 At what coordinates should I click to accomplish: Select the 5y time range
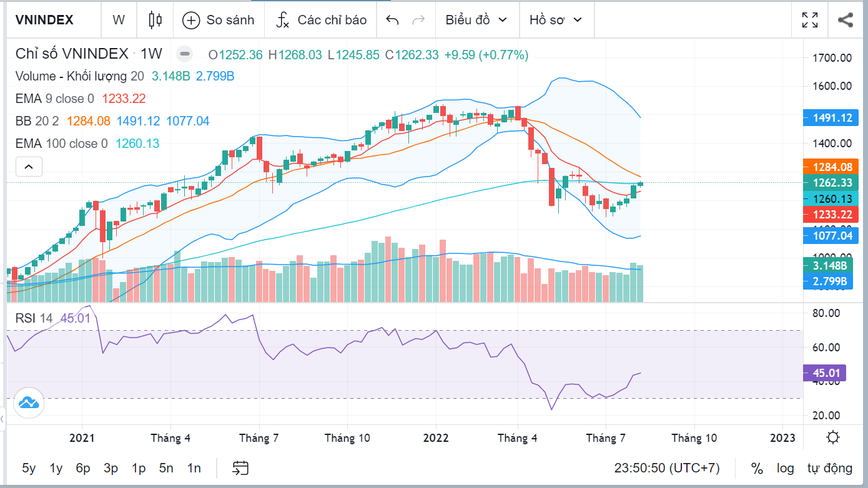coord(29,468)
